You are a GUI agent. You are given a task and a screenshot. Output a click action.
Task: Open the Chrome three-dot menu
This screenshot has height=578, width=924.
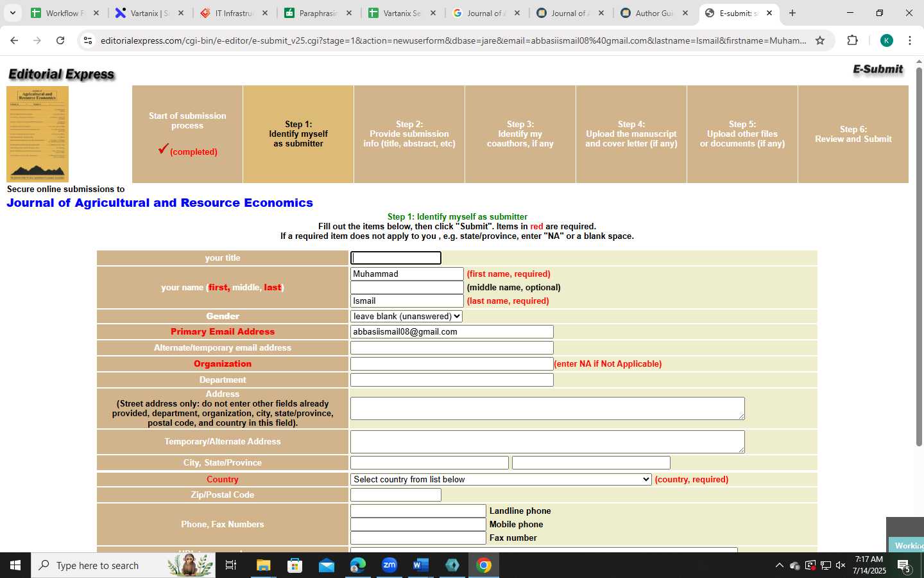pos(910,40)
